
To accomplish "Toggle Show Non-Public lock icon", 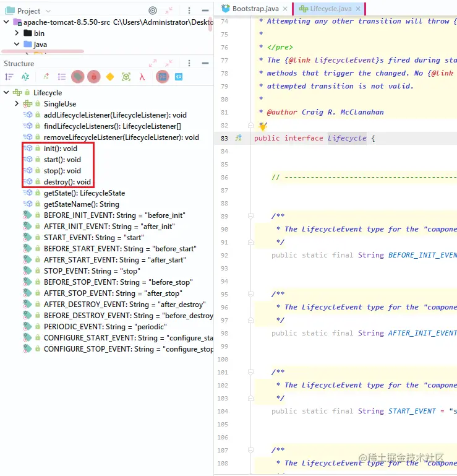I will [x=94, y=77].
